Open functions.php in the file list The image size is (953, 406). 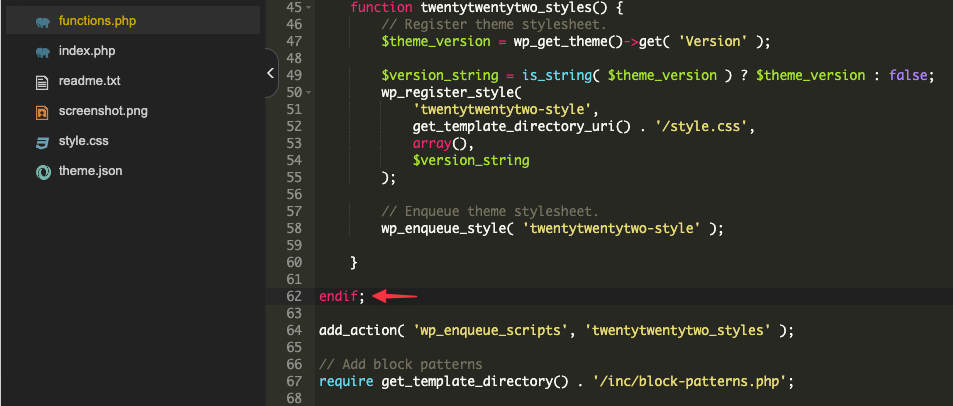click(x=97, y=21)
